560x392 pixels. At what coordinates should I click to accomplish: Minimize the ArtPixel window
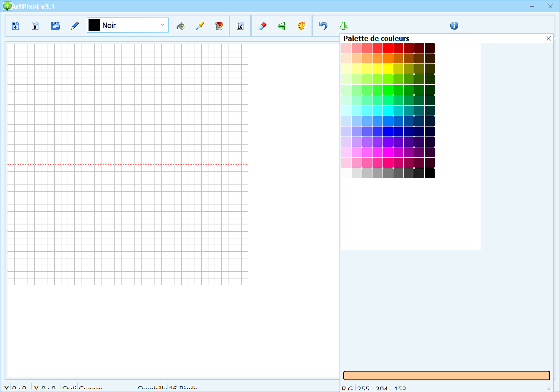click(532, 6)
